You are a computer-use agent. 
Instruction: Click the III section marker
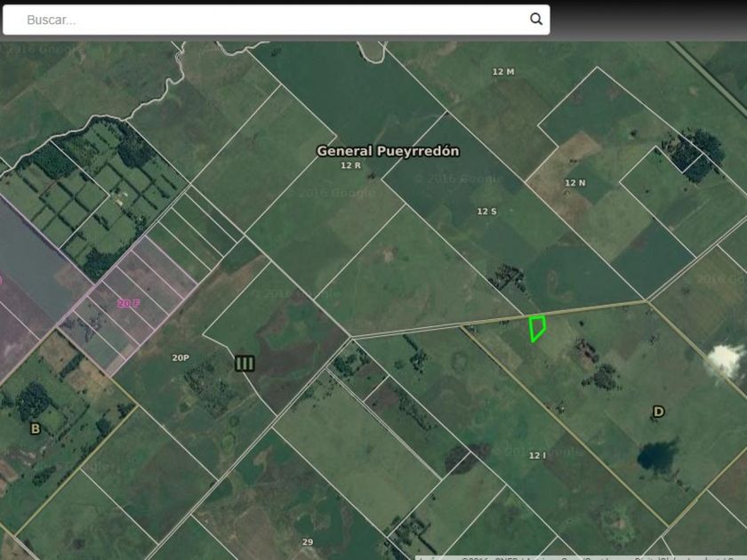[x=245, y=364]
